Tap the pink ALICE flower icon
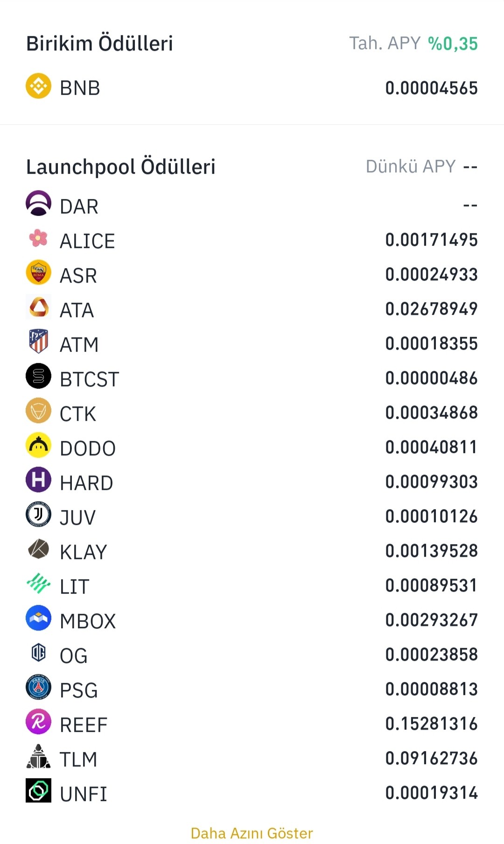The height and width of the screenshot is (844, 504). coord(38,238)
